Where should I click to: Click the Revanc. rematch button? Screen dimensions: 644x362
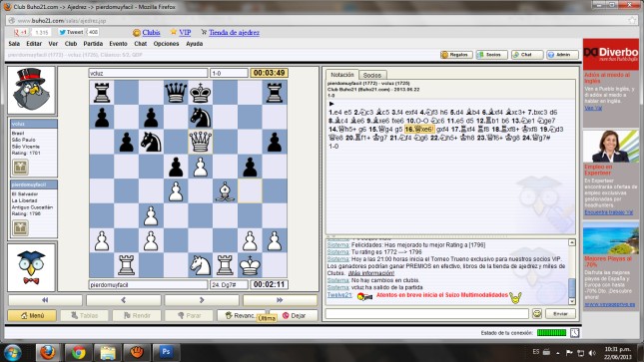(242, 315)
